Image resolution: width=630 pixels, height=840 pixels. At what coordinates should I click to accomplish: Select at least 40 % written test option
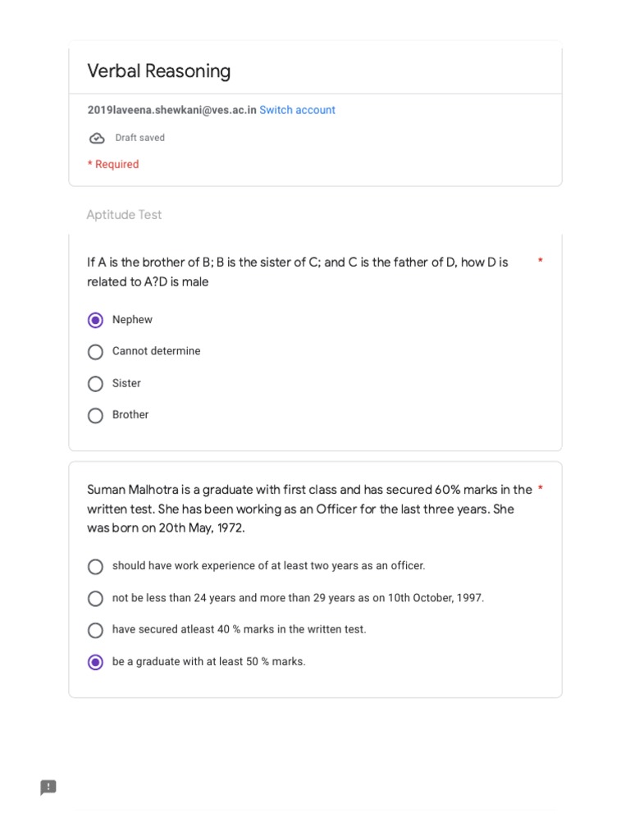click(x=95, y=630)
